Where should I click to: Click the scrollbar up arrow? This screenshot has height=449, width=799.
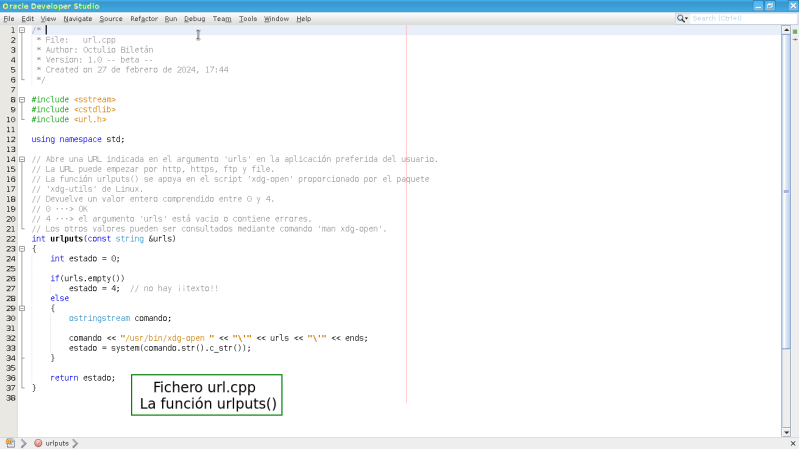[x=786, y=30]
